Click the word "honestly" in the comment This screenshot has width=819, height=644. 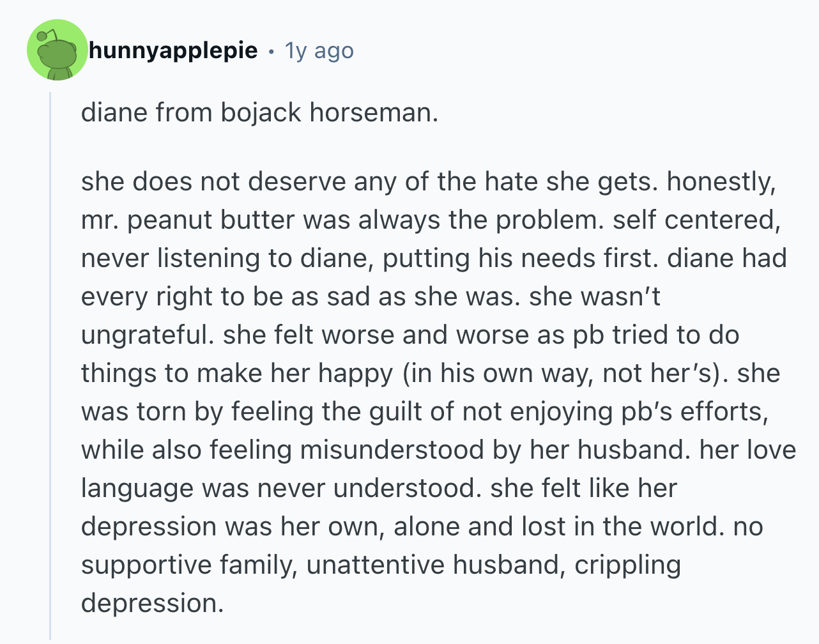(x=720, y=182)
